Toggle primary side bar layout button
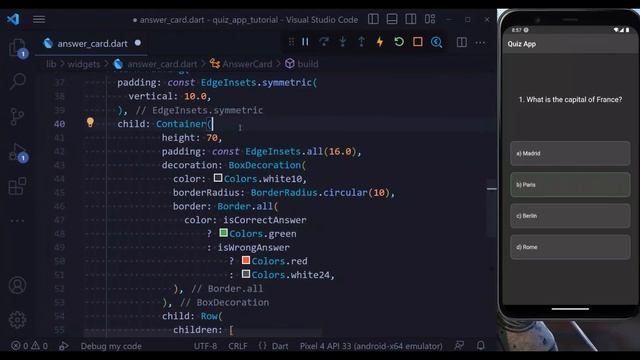The height and width of the screenshot is (360, 640). click(373, 19)
